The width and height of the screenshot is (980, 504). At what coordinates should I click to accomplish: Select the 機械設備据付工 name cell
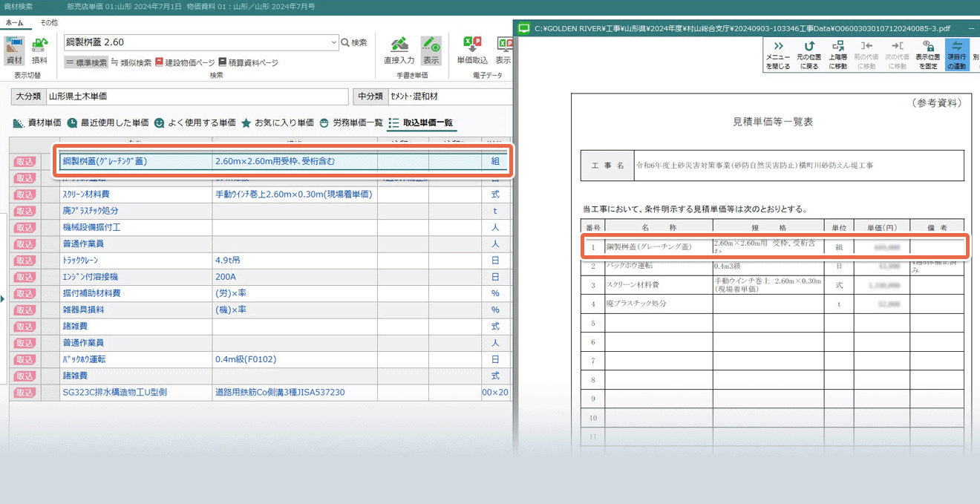[x=136, y=227]
